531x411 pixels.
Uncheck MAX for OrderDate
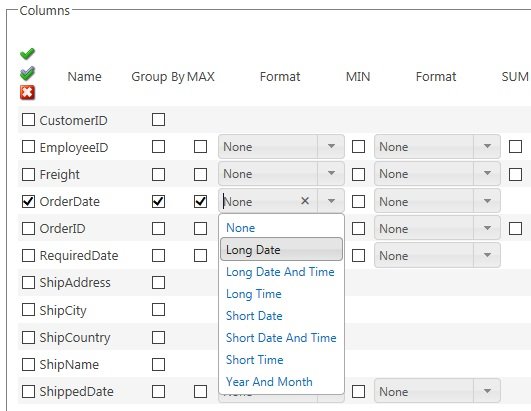(x=200, y=201)
